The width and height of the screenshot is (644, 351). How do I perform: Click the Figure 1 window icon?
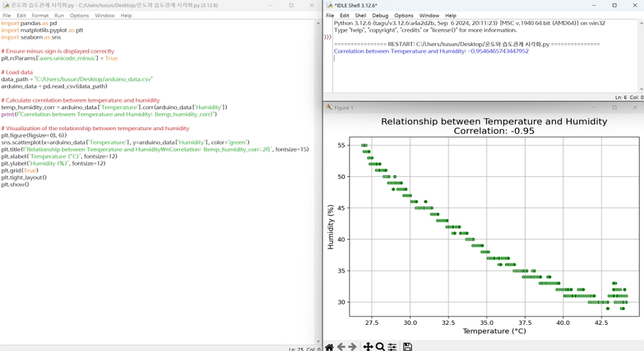[x=329, y=108]
